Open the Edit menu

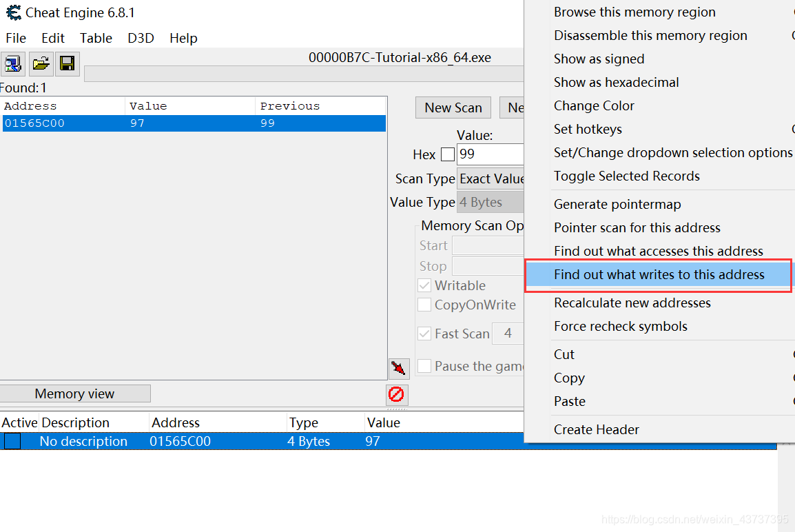tap(53, 38)
